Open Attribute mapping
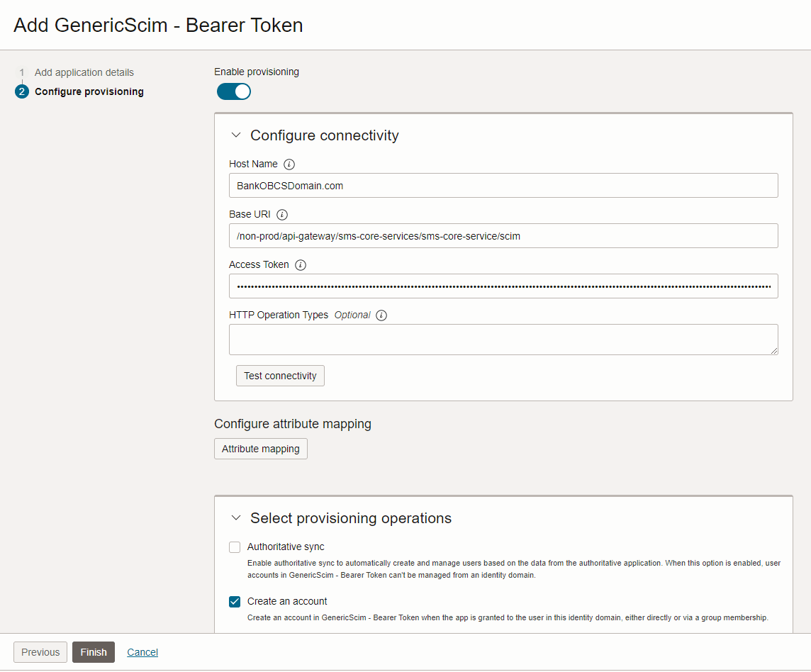 tap(261, 449)
